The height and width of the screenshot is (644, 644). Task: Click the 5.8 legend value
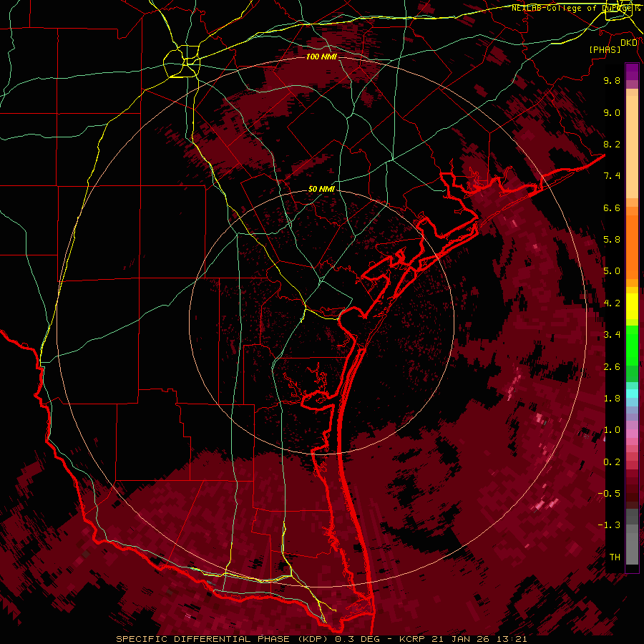612,240
